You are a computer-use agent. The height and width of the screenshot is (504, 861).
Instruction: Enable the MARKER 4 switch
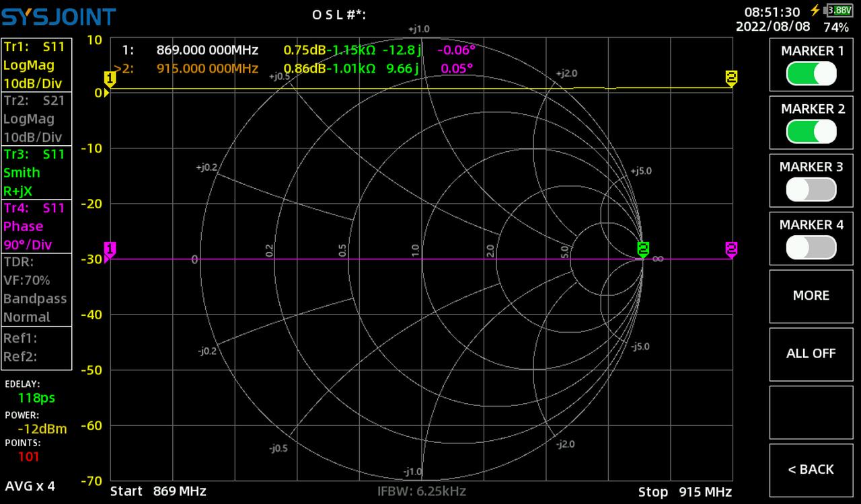pos(811,247)
